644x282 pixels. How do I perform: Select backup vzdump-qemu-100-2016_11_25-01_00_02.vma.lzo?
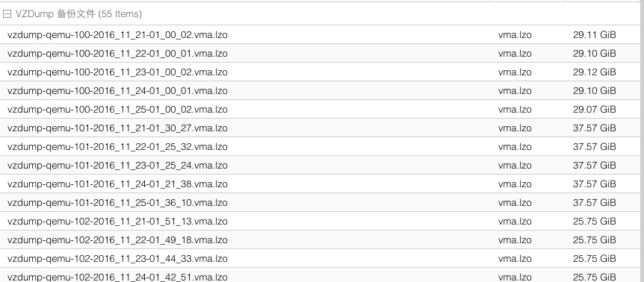tap(320, 109)
